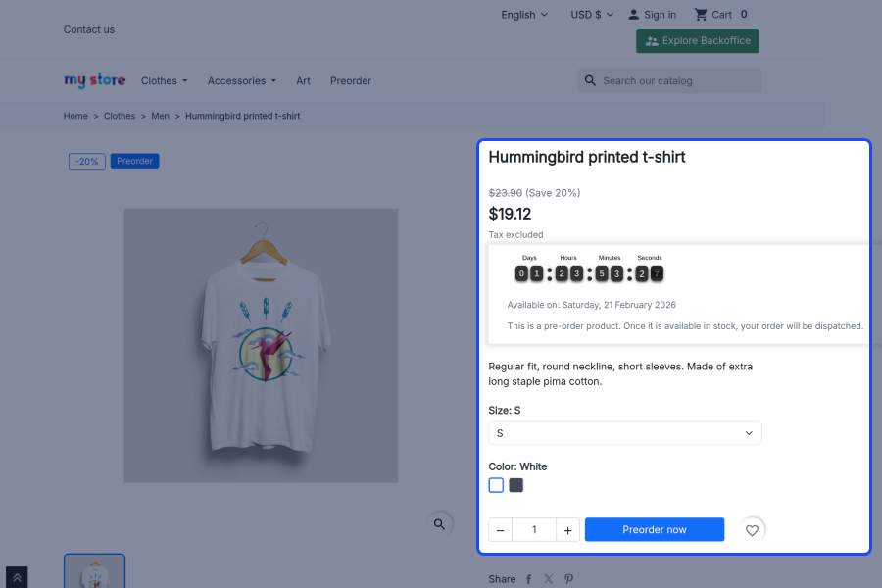Click the image zoom magnifier icon

pyautogui.click(x=440, y=524)
